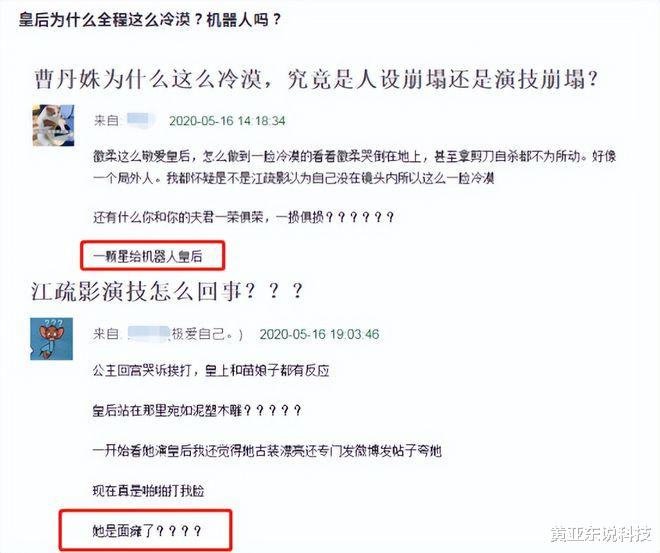This screenshot has width=660, height=553.
Task: Select the timestamp 2020-05-16 14:18:34
Action: point(227,121)
